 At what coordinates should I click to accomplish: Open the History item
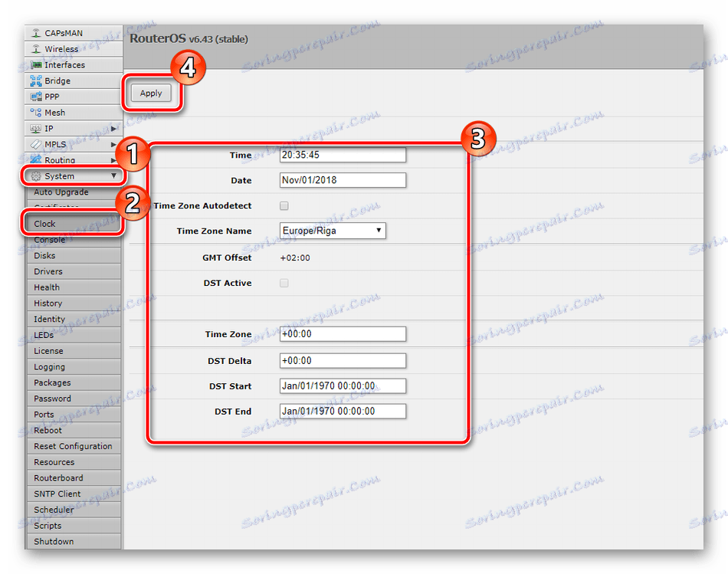(x=74, y=303)
